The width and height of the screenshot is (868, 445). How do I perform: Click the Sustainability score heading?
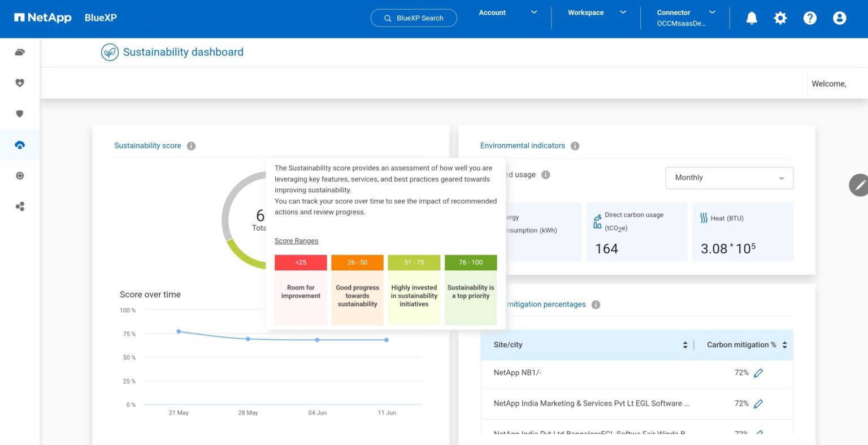click(x=147, y=146)
